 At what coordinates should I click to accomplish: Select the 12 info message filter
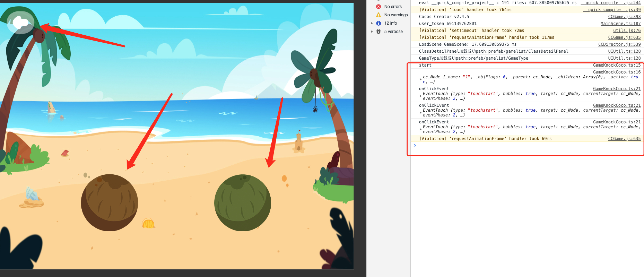(x=390, y=23)
